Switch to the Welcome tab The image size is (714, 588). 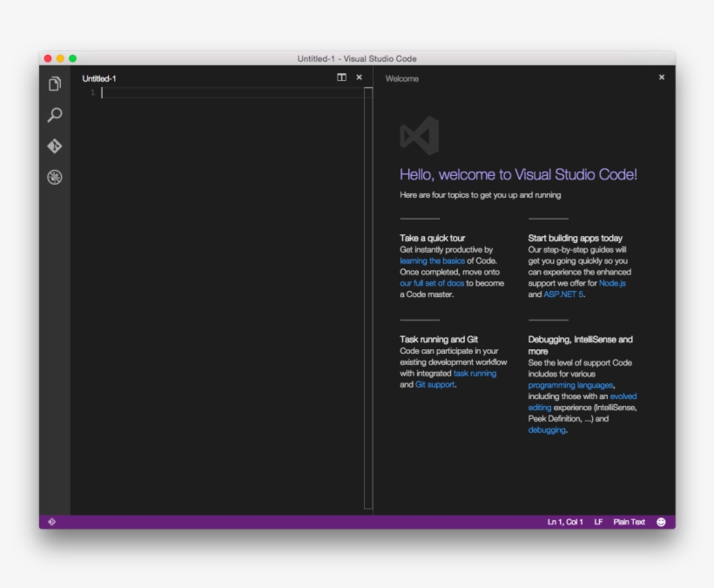403,78
